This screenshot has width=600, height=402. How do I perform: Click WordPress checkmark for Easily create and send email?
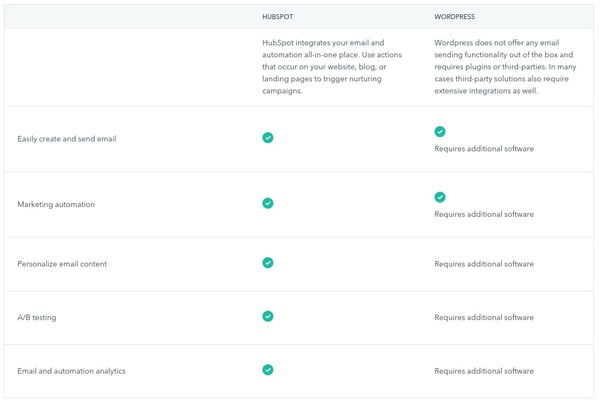(x=440, y=132)
